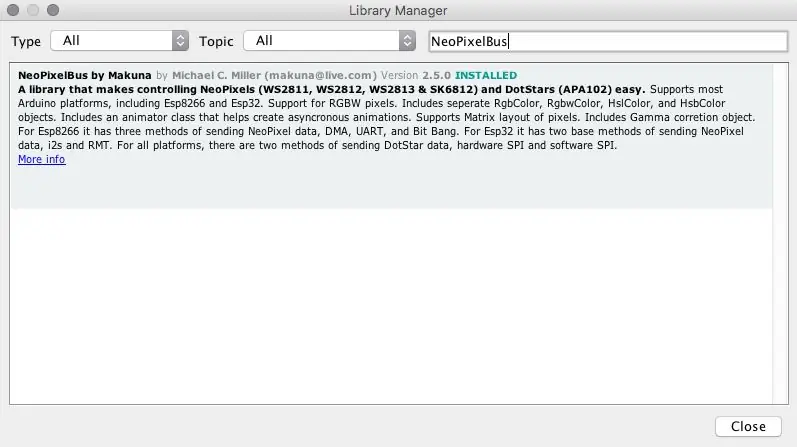Screen dimensions: 797x447
Task: Click the yellow minimize window button
Action: click(x=33, y=10)
